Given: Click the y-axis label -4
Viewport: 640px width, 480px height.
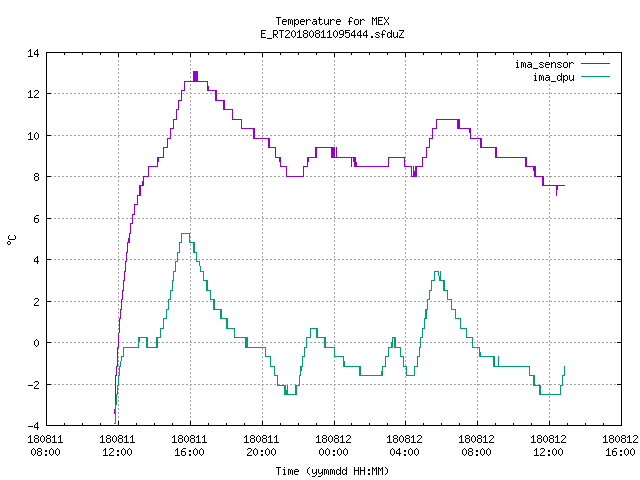Looking at the screenshot, I should [x=33, y=426].
